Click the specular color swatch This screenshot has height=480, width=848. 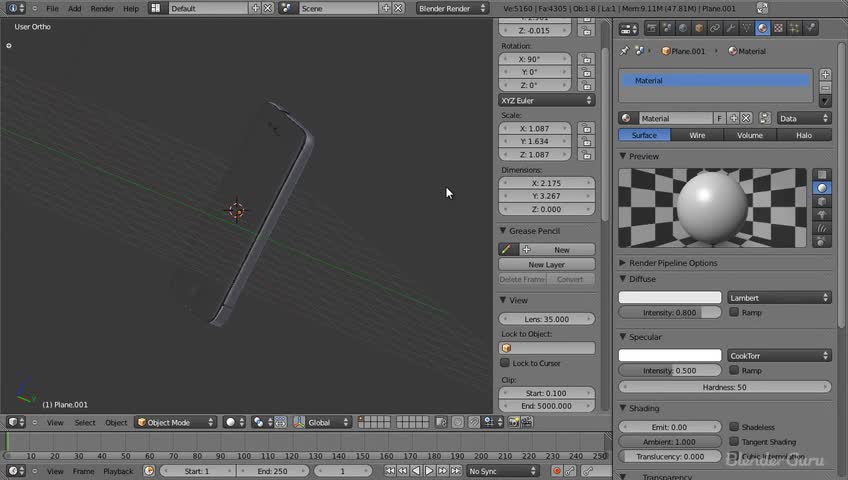pyautogui.click(x=670, y=355)
